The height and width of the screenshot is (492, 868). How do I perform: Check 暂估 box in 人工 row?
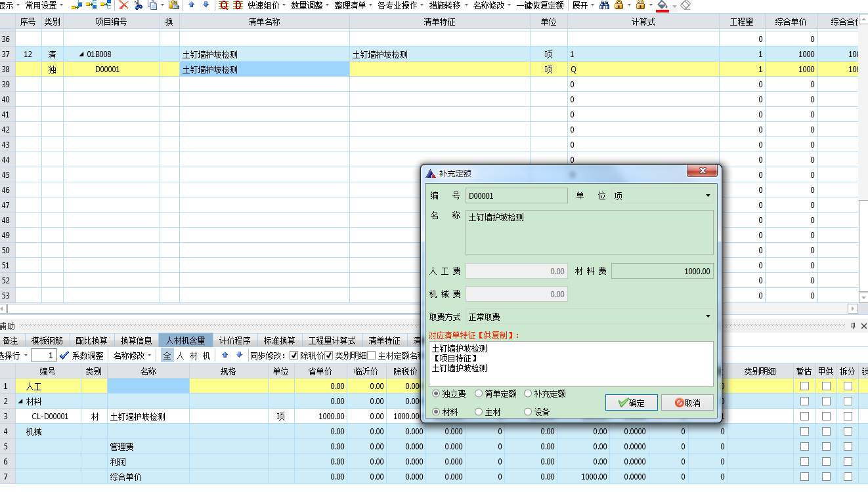point(804,386)
